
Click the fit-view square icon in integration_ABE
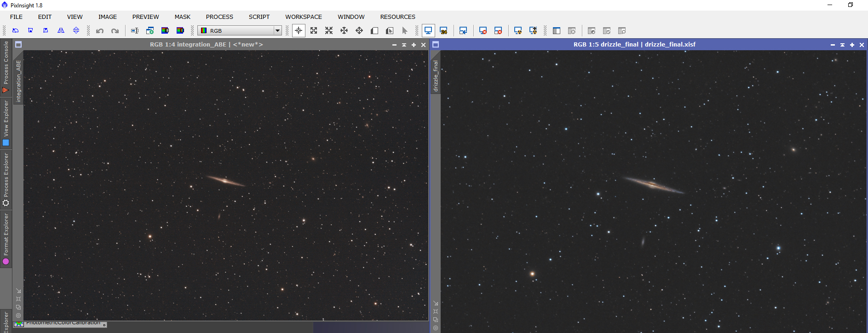[x=18, y=299]
